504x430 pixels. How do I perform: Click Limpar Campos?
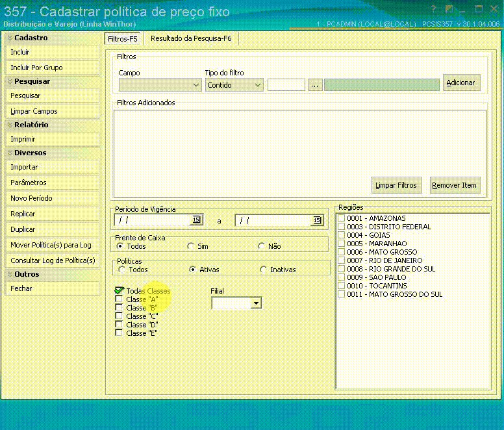(x=53, y=111)
